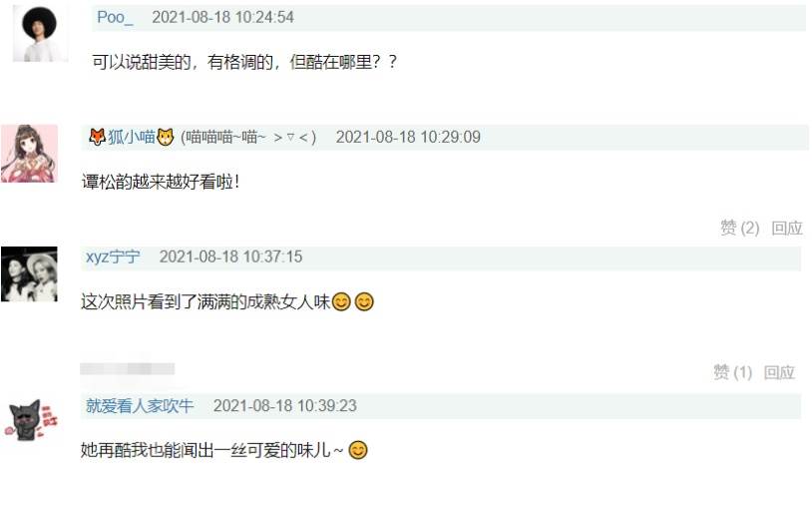This screenshot has height=507, width=812.
Task: Click Poo_ afro hair avatar
Action: [x=40, y=34]
